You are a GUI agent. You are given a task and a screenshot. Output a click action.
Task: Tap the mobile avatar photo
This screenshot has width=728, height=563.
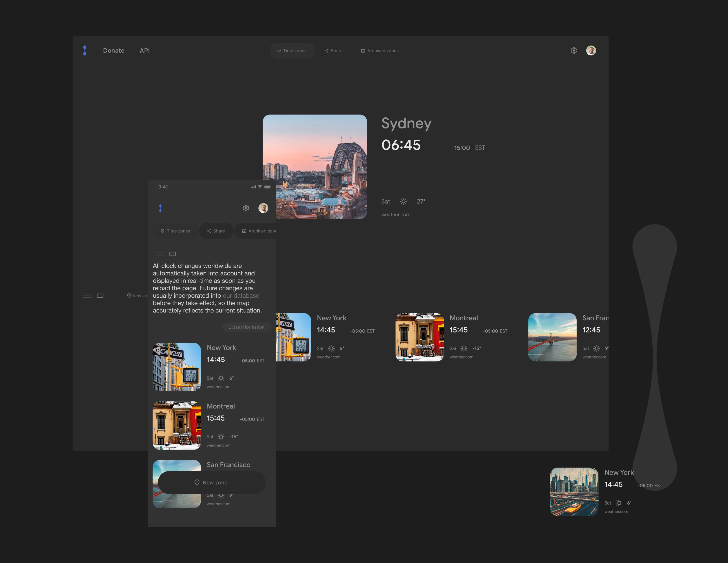pos(263,208)
